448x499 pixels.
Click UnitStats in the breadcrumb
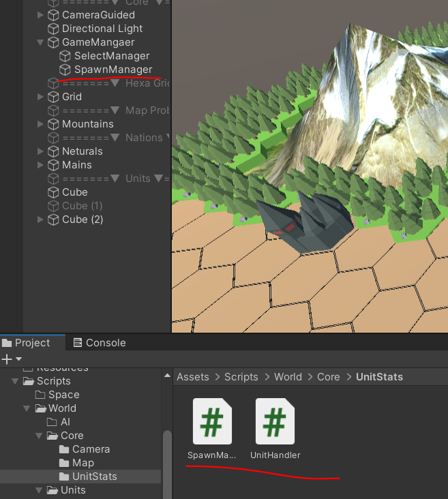(x=379, y=377)
